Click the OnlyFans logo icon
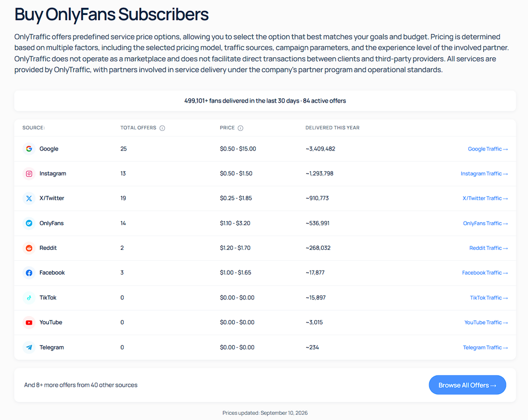528x420 pixels. (29, 223)
